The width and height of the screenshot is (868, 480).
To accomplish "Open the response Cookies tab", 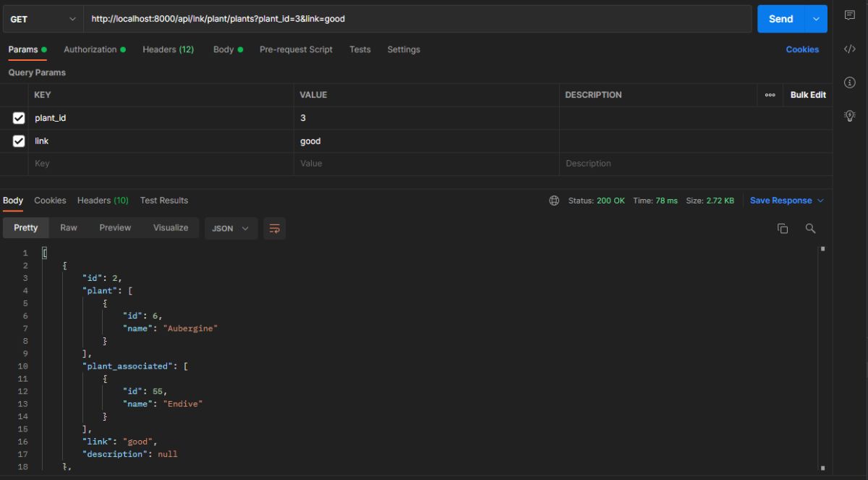I will (x=50, y=201).
